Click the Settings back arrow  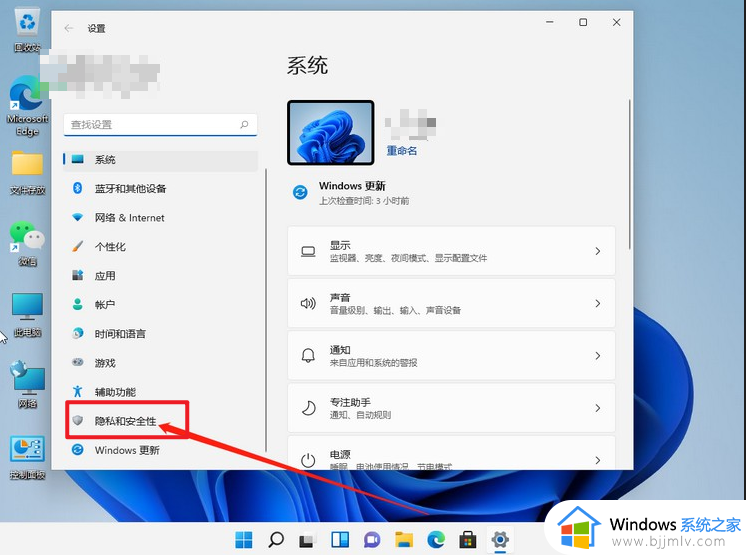click(69, 29)
